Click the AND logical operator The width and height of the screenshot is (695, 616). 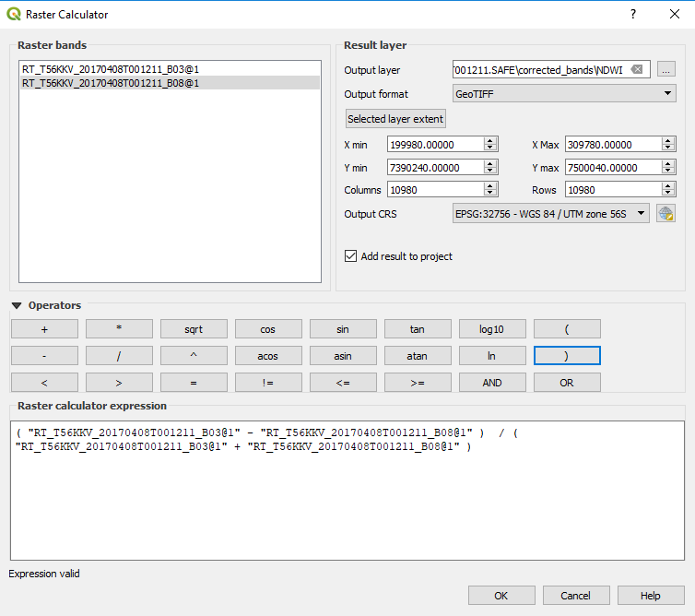point(492,383)
